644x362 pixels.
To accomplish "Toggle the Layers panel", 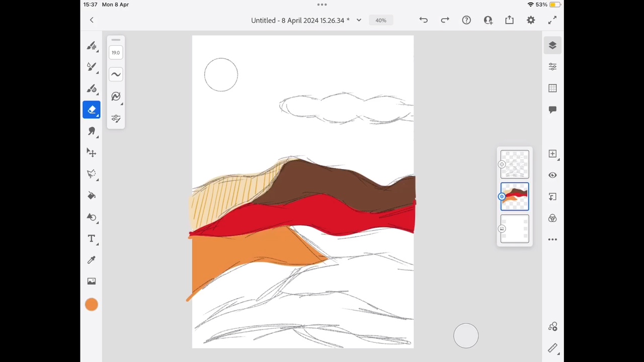I will point(552,46).
